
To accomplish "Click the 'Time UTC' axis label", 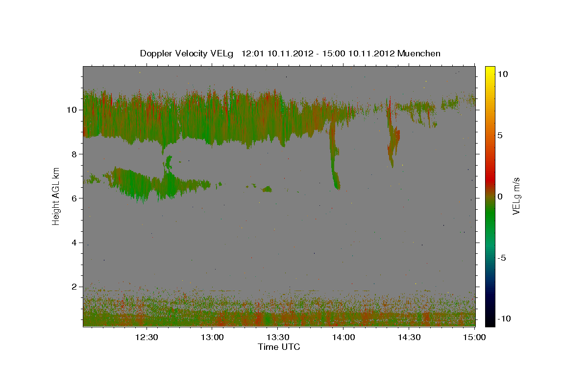I will pyautogui.click(x=279, y=347).
